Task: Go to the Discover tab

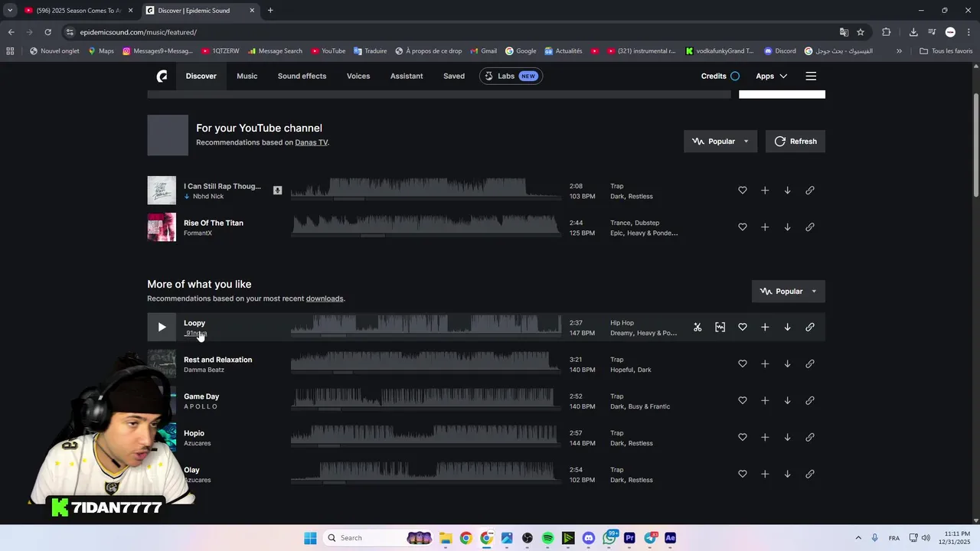Action: point(201,76)
